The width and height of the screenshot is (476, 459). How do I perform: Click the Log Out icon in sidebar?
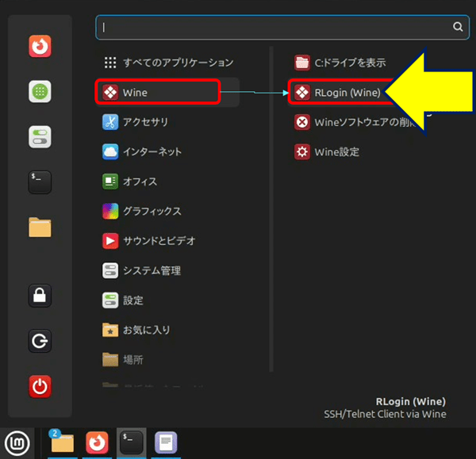pos(40,341)
